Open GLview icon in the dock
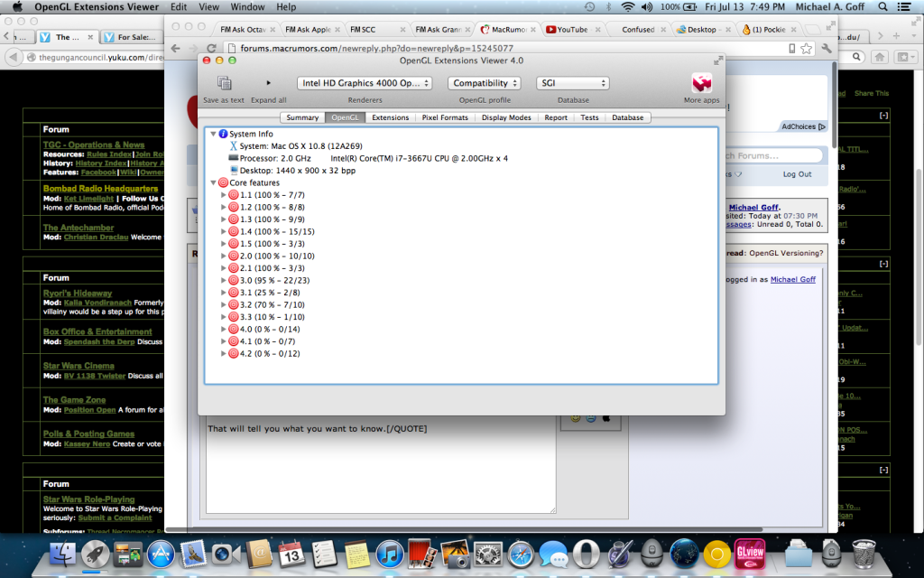The width and height of the screenshot is (924, 578). click(750, 555)
